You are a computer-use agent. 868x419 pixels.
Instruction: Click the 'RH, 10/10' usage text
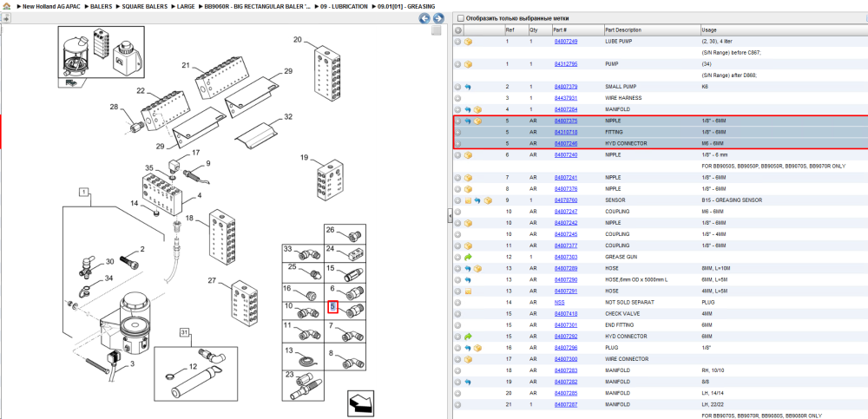(712, 370)
